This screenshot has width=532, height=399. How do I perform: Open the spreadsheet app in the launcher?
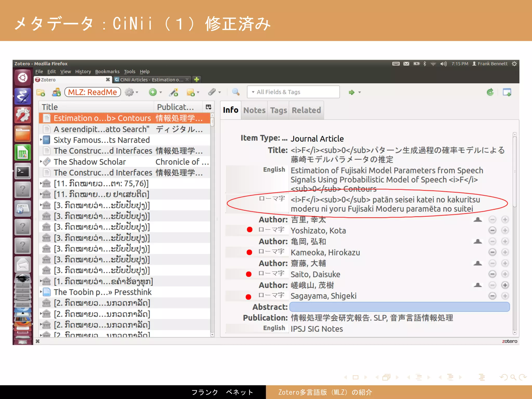click(x=23, y=153)
